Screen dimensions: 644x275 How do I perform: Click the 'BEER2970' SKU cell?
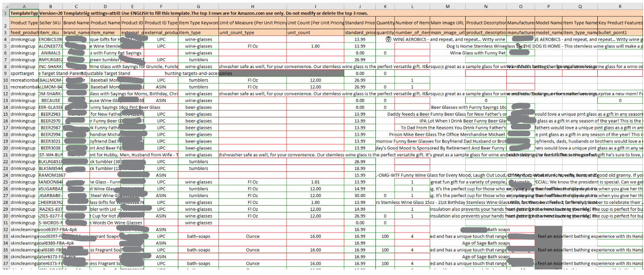(50, 121)
